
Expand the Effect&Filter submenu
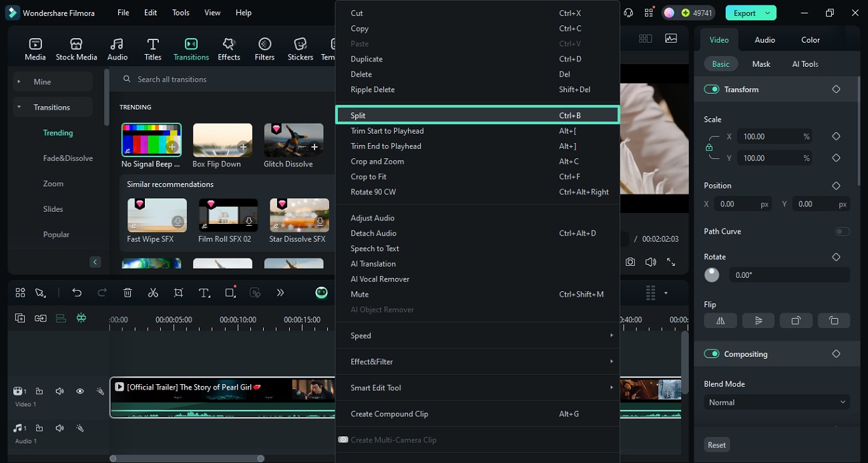[x=478, y=361]
